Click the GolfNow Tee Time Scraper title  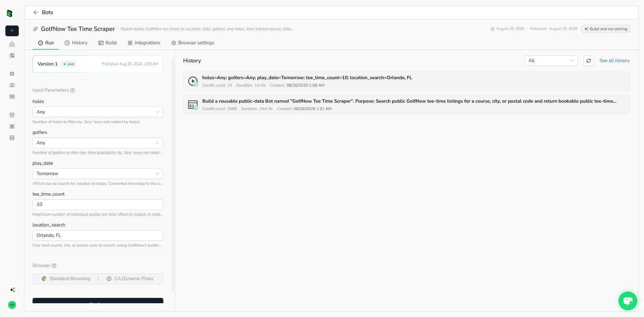(x=78, y=29)
